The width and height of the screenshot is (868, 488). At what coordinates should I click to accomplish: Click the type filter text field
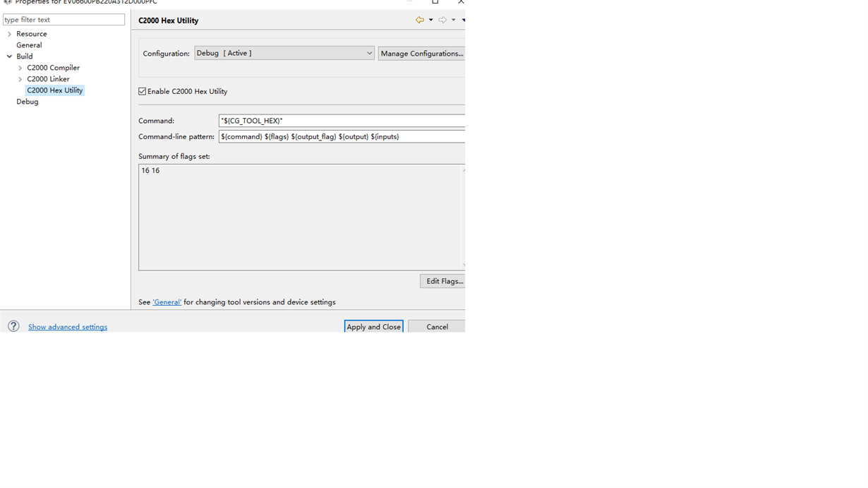[x=64, y=20]
